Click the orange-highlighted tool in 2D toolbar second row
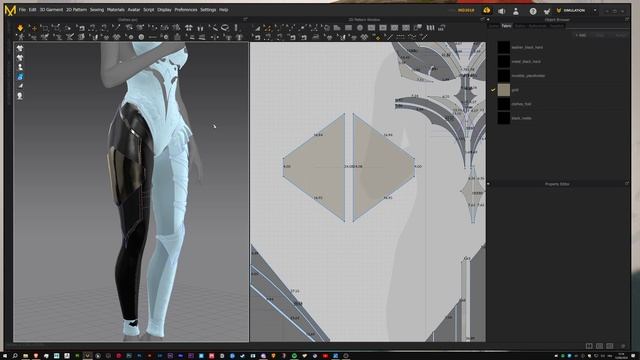Viewport: 640px width, 360px height. 378,38
